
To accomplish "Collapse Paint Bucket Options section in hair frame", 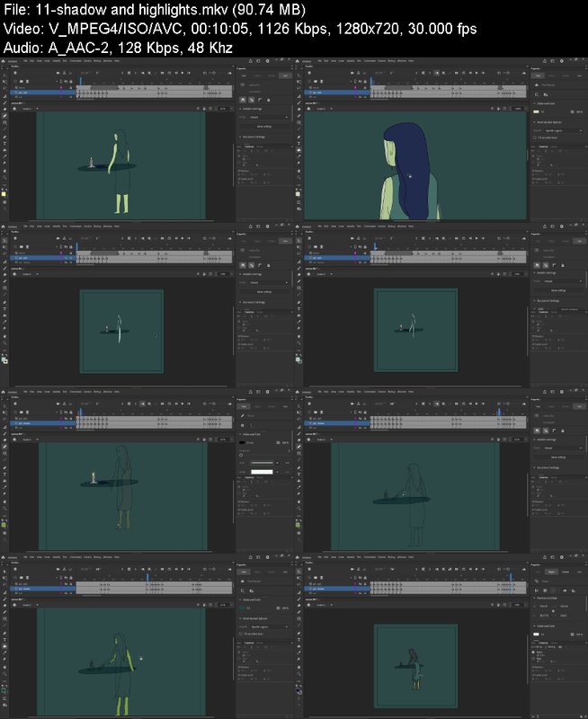I will [534, 122].
